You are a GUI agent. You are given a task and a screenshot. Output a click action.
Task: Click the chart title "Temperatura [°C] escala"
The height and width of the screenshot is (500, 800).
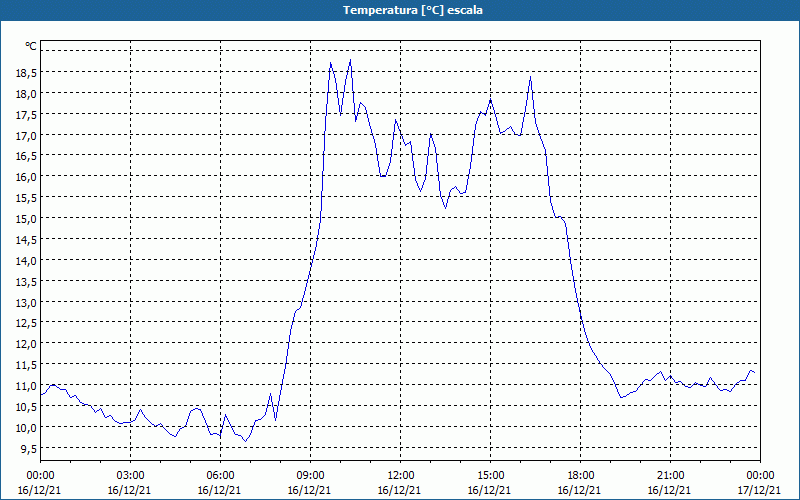[413, 10]
